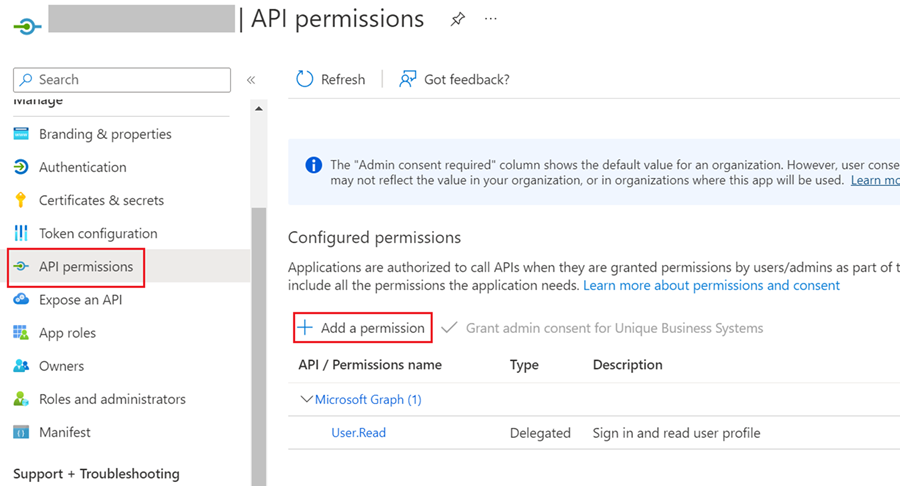
Task: Open Learn more about permissions and consent
Action: [711, 286]
